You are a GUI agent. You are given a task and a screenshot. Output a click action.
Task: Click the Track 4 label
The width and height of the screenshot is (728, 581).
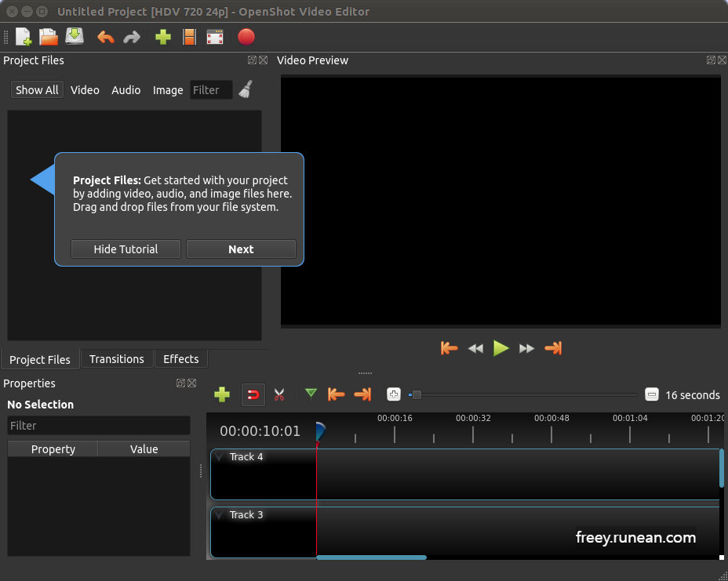click(x=246, y=456)
